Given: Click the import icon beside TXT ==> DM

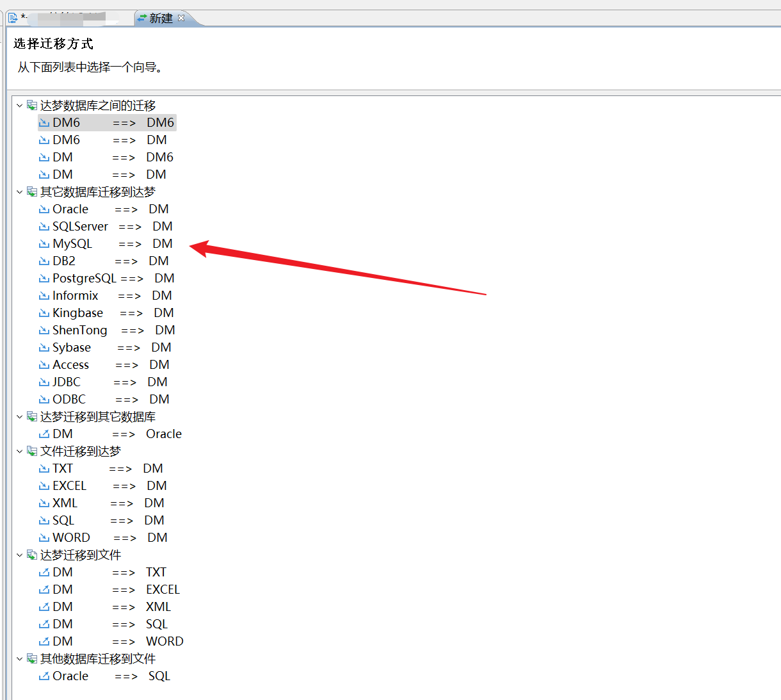Looking at the screenshot, I should coord(44,468).
